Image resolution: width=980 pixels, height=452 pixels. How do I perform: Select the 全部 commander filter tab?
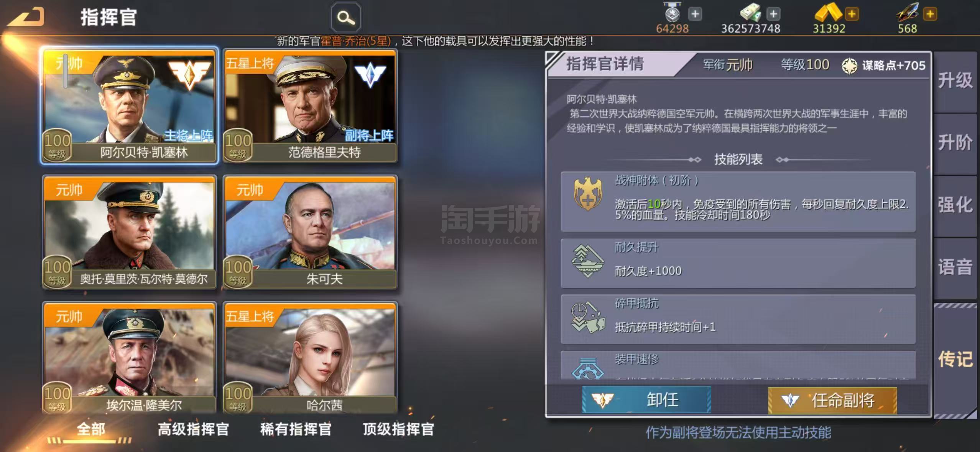coord(90,429)
